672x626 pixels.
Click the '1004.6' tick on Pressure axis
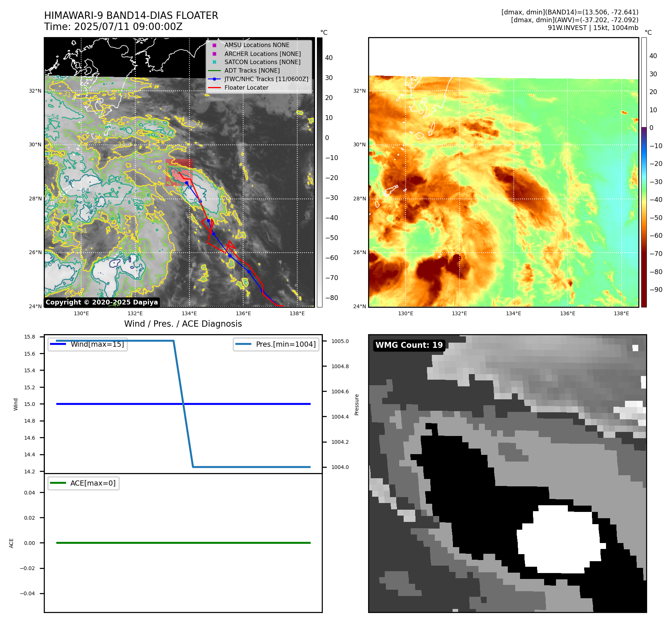coord(340,392)
